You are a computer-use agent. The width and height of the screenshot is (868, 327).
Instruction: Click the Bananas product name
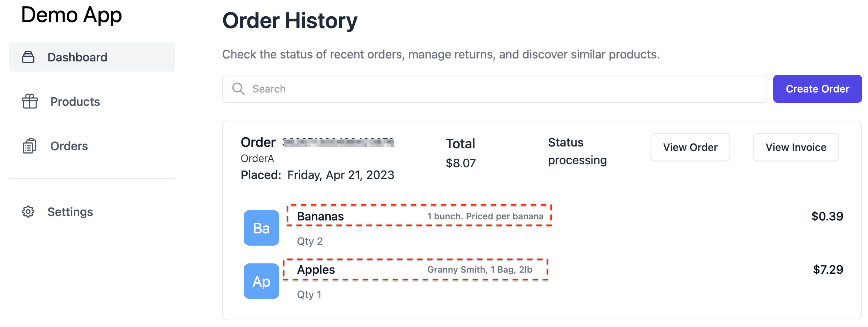tap(320, 216)
